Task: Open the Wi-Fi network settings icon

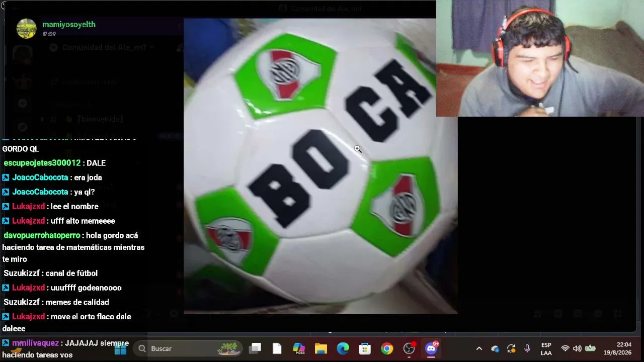Action: 565,348
